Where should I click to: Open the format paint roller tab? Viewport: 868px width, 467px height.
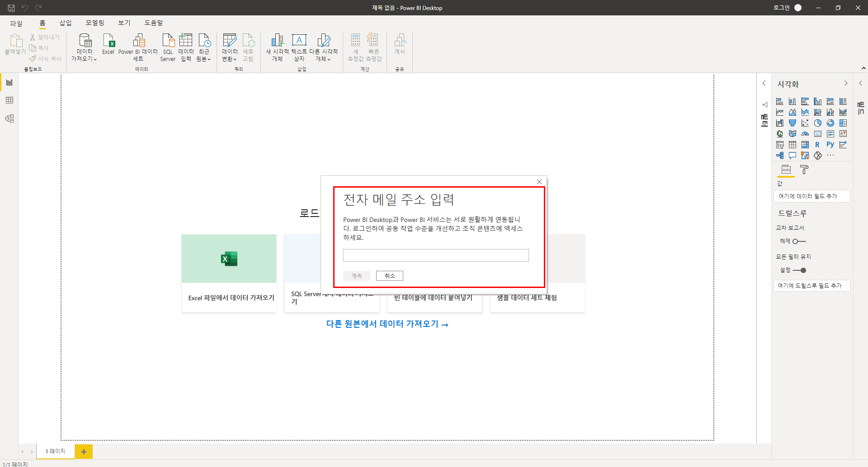click(x=804, y=170)
